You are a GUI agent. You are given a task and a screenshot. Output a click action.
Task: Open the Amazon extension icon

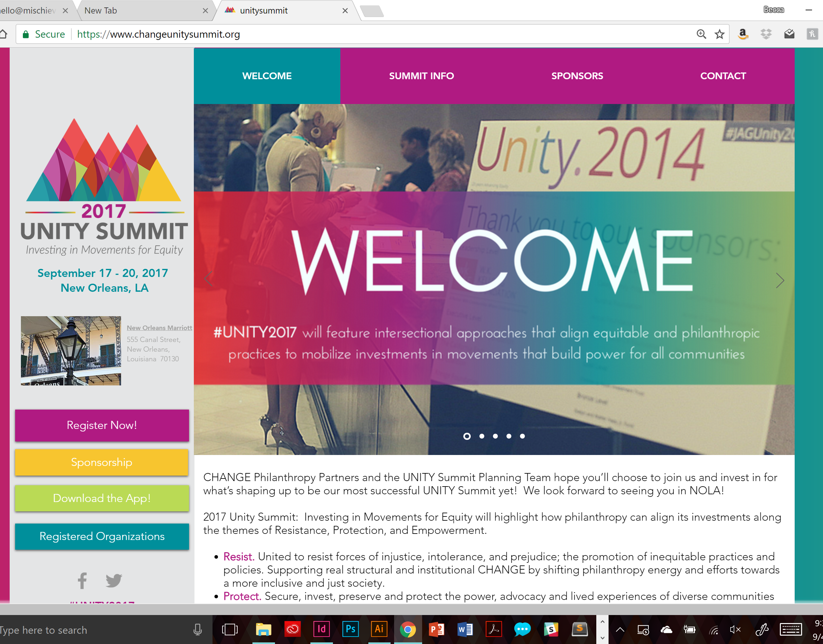click(x=743, y=34)
